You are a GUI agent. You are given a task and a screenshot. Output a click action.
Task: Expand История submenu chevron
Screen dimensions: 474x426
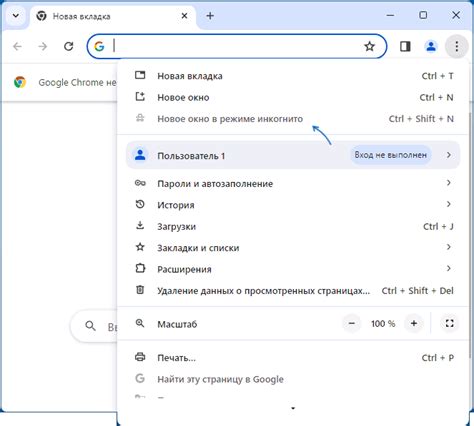pyautogui.click(x=449, y=204)
